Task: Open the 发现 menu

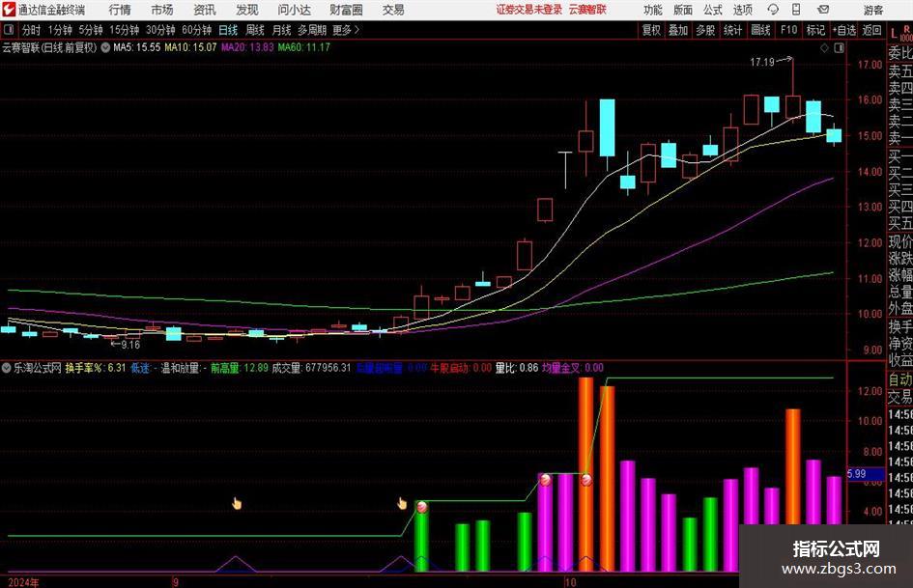Action: coord(247,10)
